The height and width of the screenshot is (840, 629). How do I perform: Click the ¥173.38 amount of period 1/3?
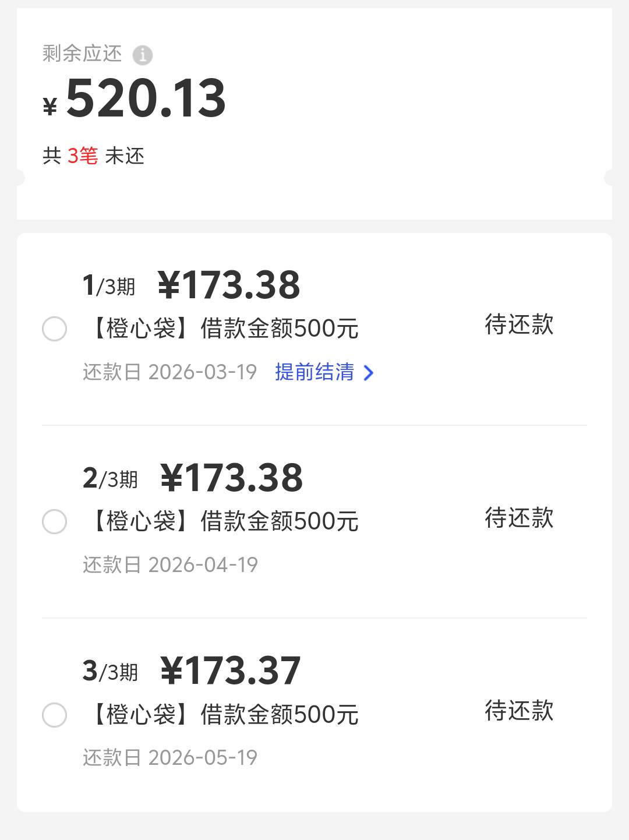pos(229,285)
